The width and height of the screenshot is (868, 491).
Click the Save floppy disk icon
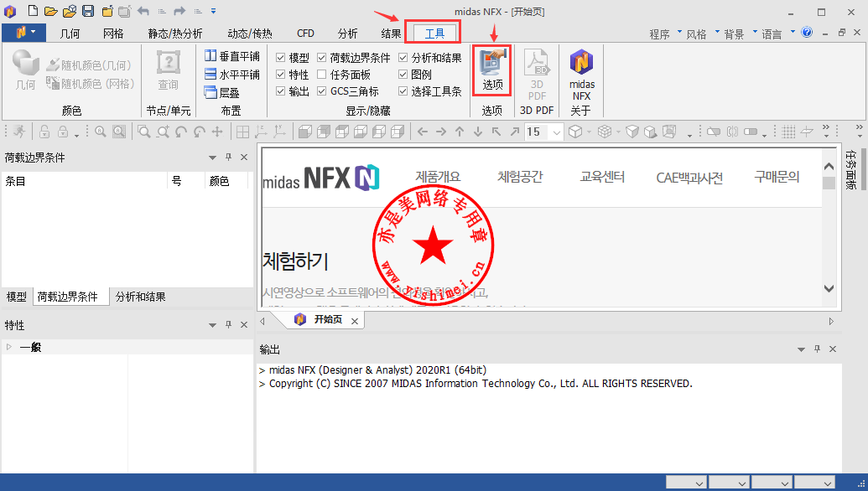[88, 11]
